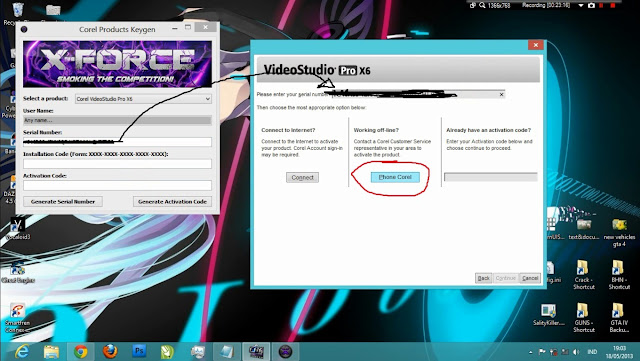Screen dimensions: 640x361
Task: Open Internet Explorer from the taskbar
Action: point(21,351)
